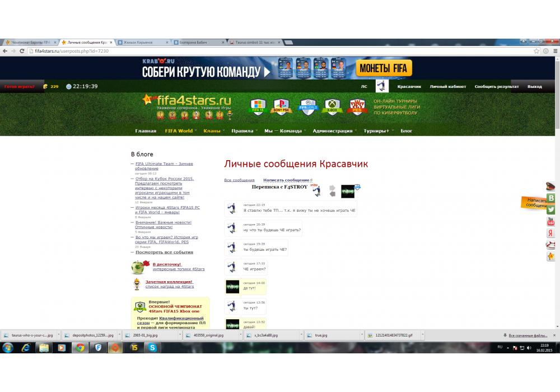The height and width of the screenshot is (392, 560).
Task: Open the FIFA 15 PC platform badge
Action: coord(258,107)
